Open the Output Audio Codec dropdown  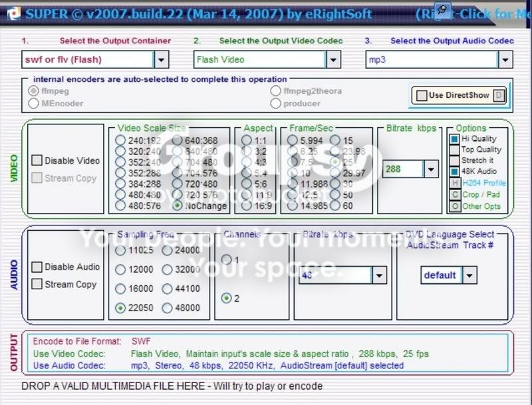point(505,60)
